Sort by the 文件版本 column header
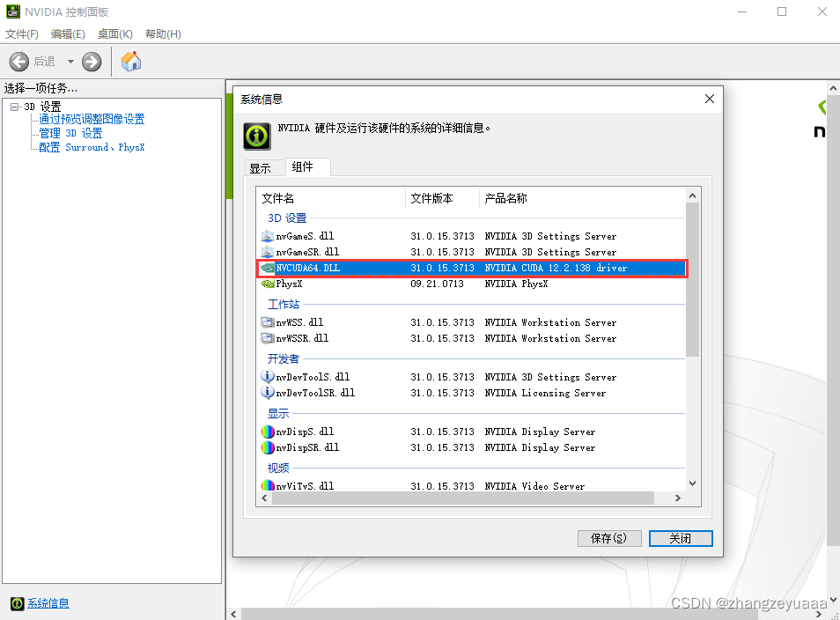 pos(442,198)
